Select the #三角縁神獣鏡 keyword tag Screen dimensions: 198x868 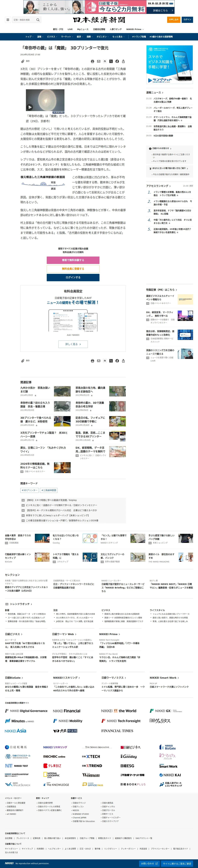tap(49, 490)
